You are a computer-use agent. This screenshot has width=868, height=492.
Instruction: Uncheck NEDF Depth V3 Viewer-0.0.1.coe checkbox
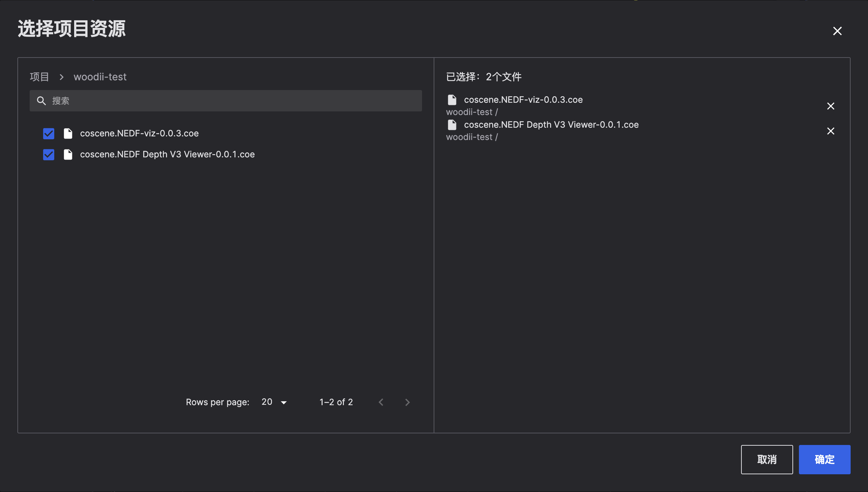pos(48,154)
